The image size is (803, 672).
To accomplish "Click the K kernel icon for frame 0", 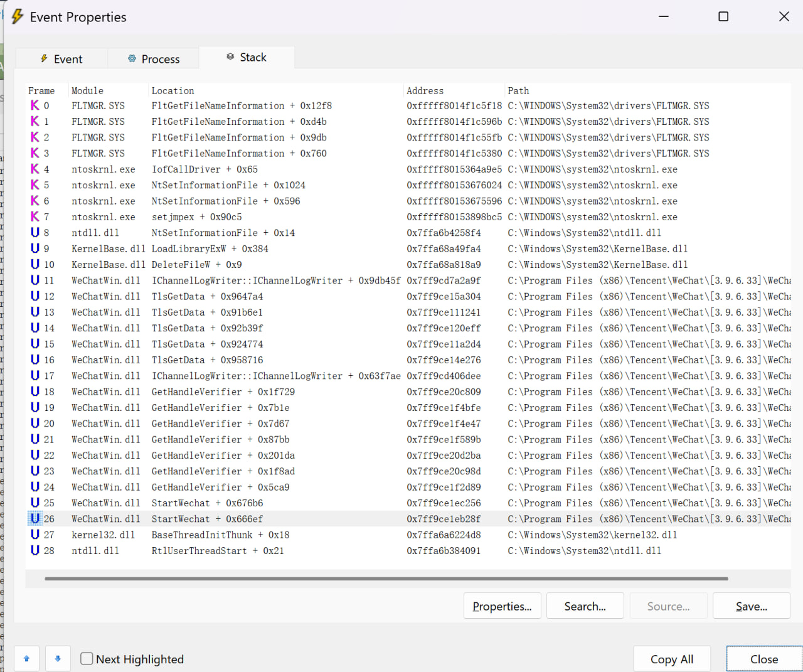I will tap(35, 105).
